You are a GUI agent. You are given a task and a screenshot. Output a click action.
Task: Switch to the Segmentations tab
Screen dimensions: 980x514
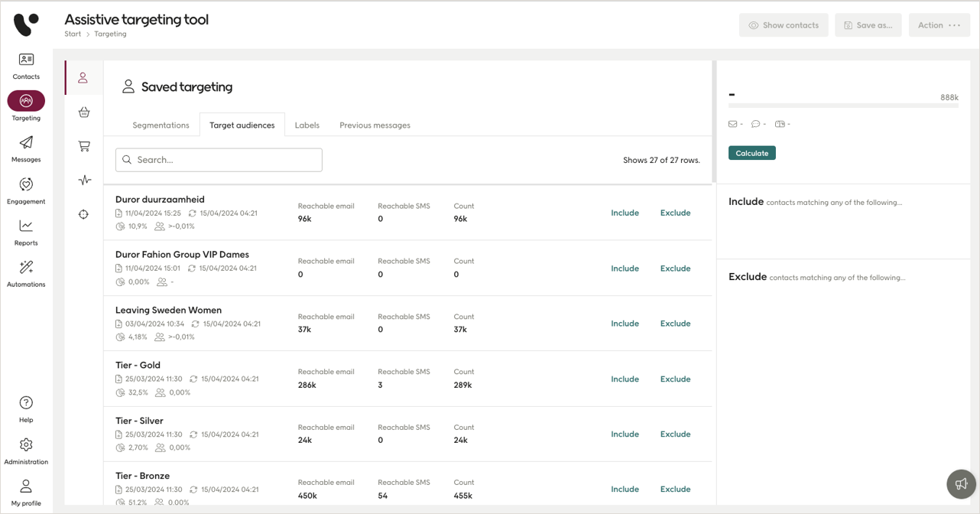point(161,125)
